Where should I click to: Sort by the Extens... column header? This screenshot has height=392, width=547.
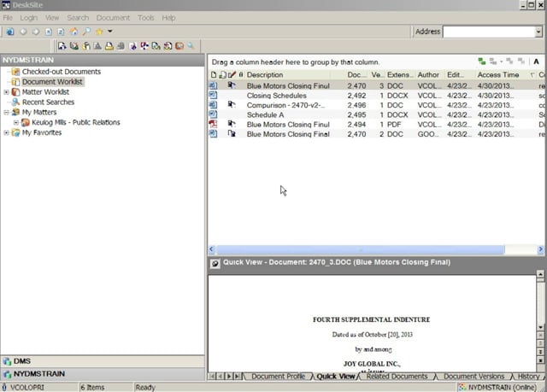tap(400, 74)
